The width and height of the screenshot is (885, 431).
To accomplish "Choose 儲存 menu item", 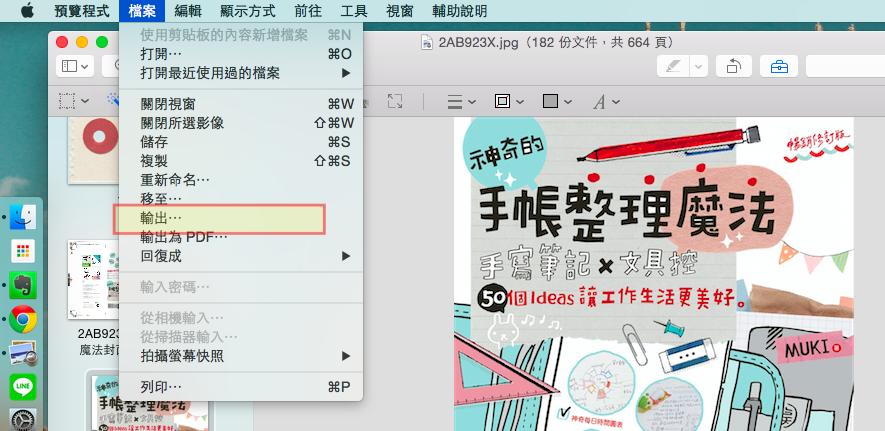I will coord(241,142).
